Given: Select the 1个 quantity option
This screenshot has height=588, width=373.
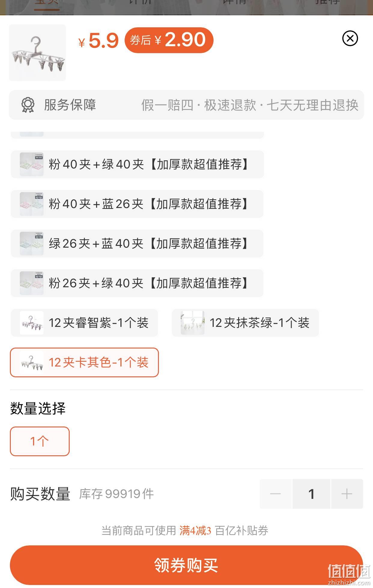Looking at the screenshot, I should click(40, 441).
